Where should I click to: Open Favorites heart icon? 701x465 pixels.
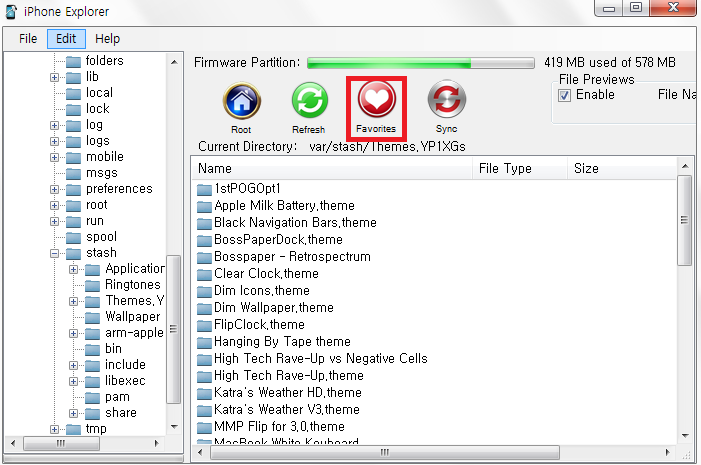click(x=376, y=99)
